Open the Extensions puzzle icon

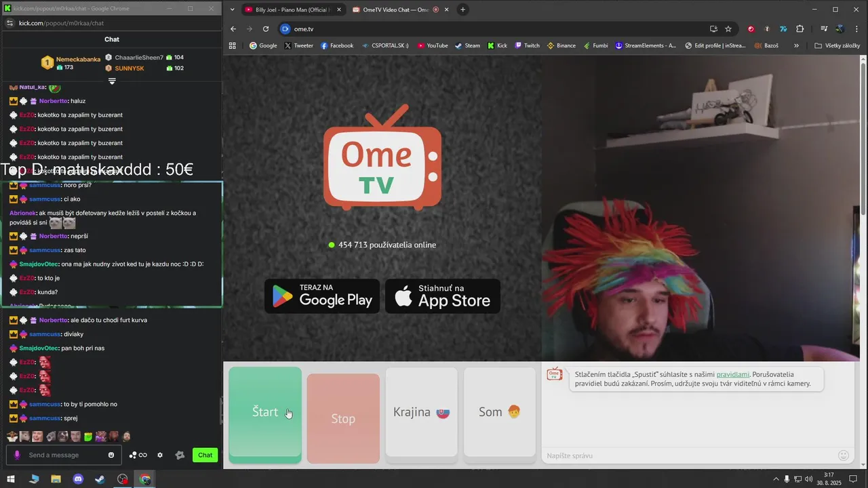(800, 29)
